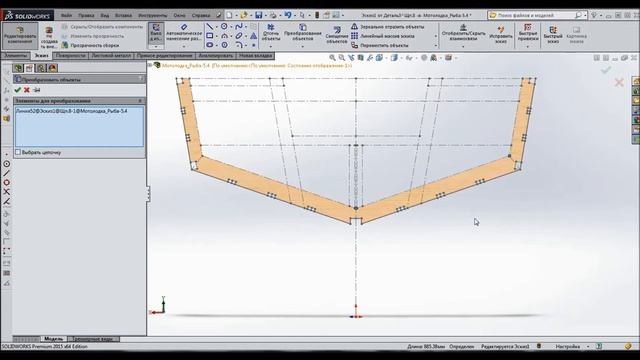This screenshot has height=360, width=640.
Task: Open dropdown arrow beside Save icon
Action: click(x=265, y=15)
